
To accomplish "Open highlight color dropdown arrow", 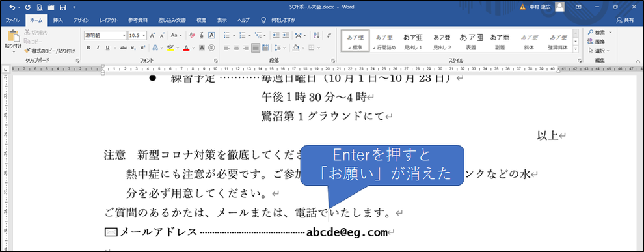I will tap(178, 48).
